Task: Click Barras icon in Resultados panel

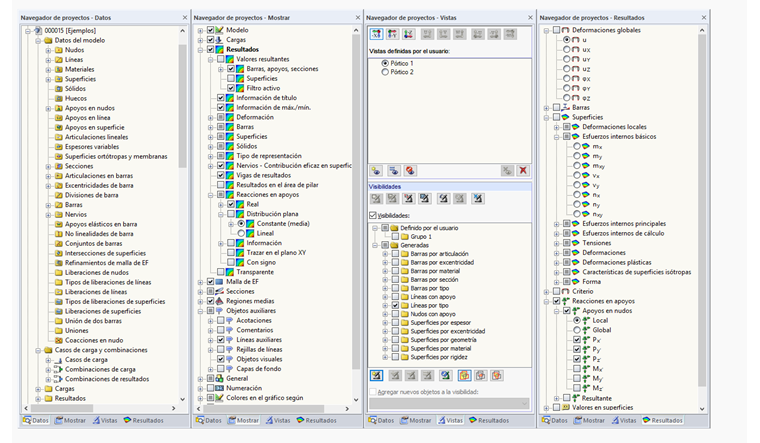Action: [x=566, y=108]
